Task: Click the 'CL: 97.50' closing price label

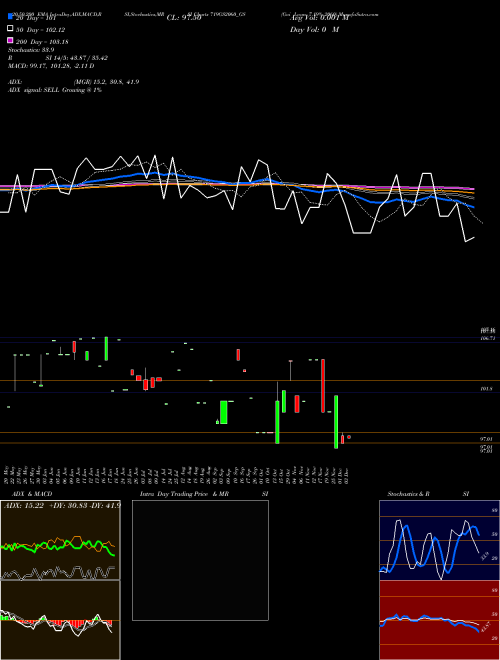Action: point(184,18)
